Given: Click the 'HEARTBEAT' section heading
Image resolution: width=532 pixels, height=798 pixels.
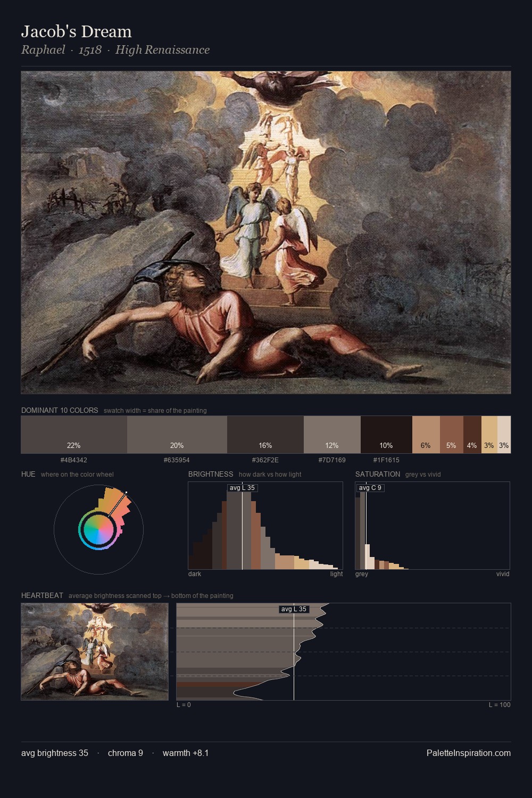Looking at the screenshot, I should (x=42, y=595).
